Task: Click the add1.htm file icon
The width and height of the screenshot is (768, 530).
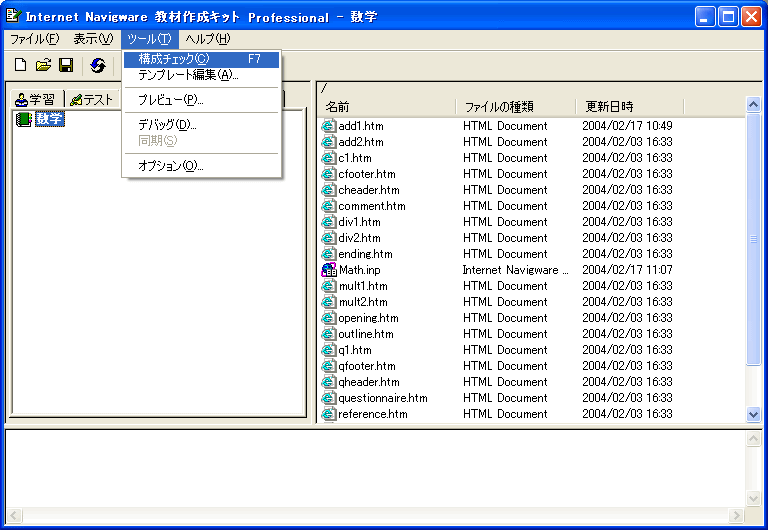Action: 329,126
